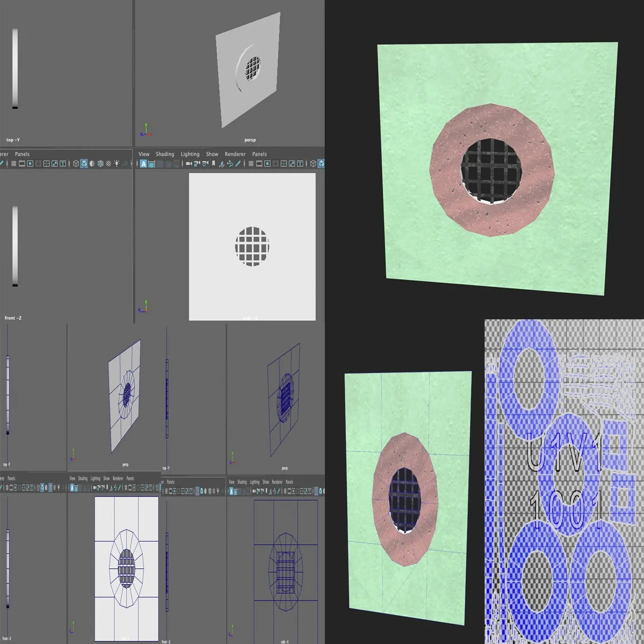This screenshot has height=644, width=644.
Task: Click the large 'top -Y' viewport label
Action: tap(13, 140)
